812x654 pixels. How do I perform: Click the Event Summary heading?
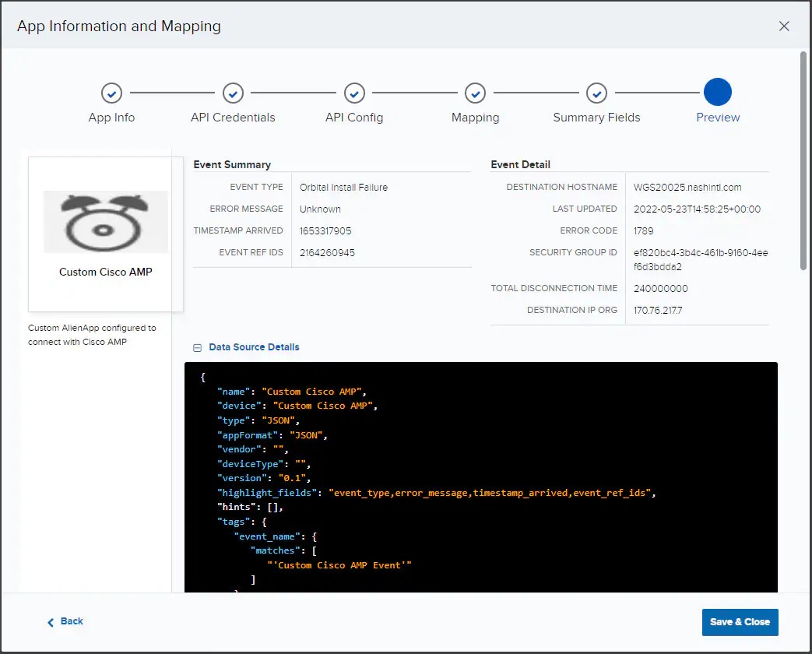tap(232, 164)
